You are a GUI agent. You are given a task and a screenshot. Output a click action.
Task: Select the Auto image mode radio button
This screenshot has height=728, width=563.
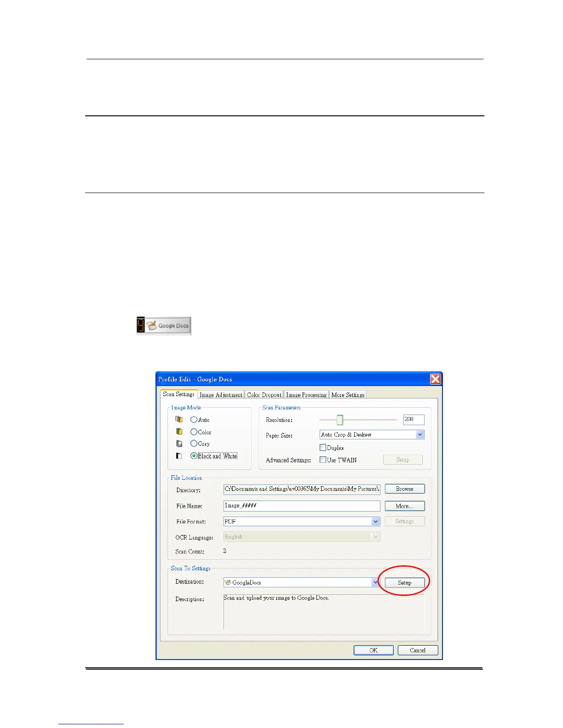click(x=194, y=420)
